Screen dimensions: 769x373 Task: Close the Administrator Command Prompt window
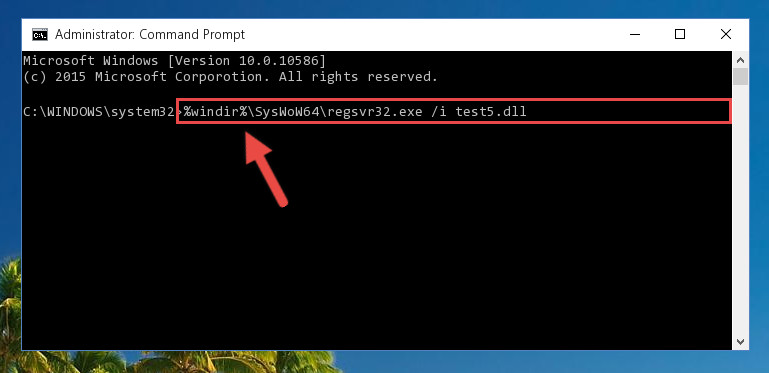[x=726, y=34]
